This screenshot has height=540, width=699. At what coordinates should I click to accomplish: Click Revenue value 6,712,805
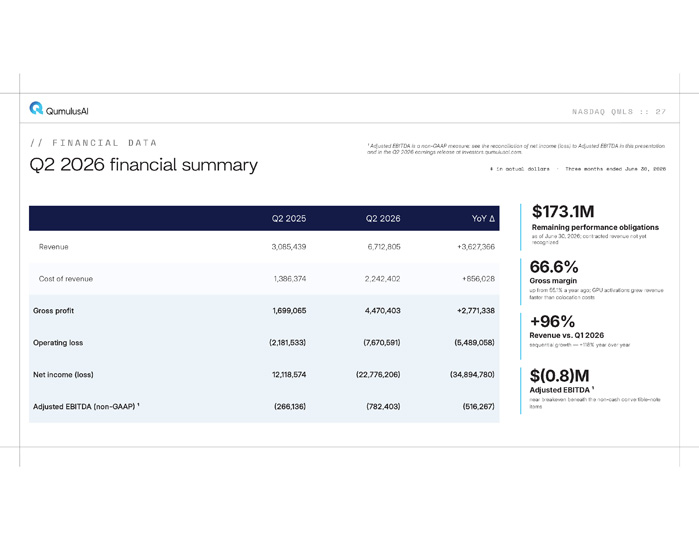pos(384,247)
